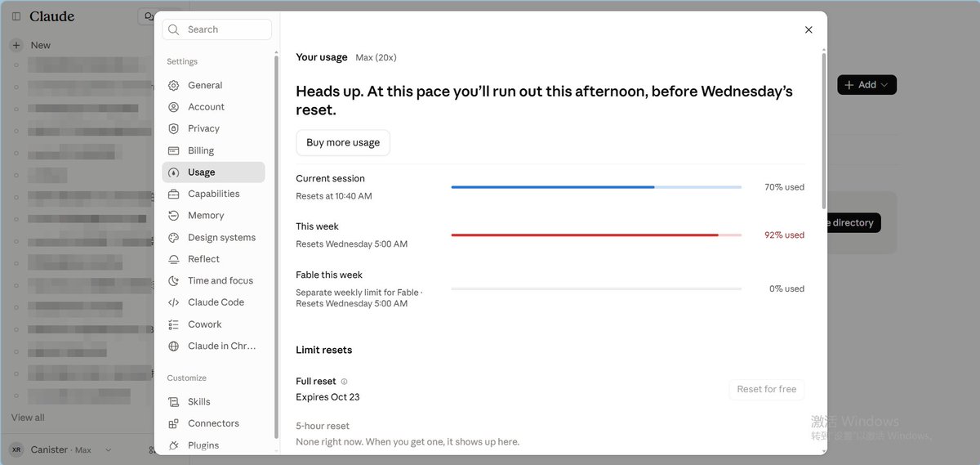The width and height of the screenshot is (980, 465).
Task: Click the 0% used text
Action: (786, 288)
